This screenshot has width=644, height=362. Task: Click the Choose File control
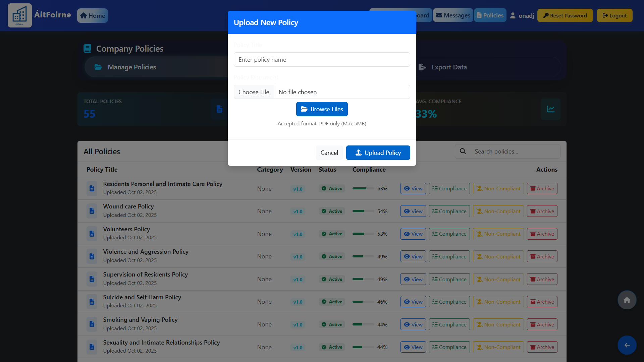coord(254,92)
